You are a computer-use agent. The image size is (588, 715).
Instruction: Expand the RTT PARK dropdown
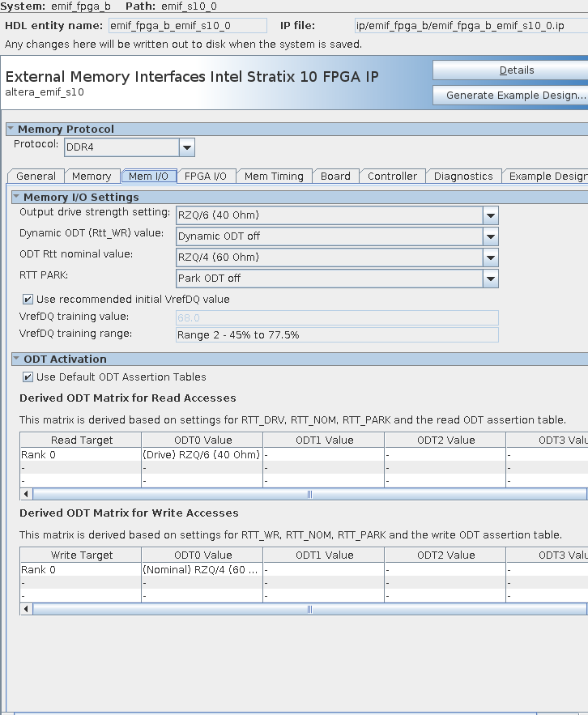coord(490,279)
